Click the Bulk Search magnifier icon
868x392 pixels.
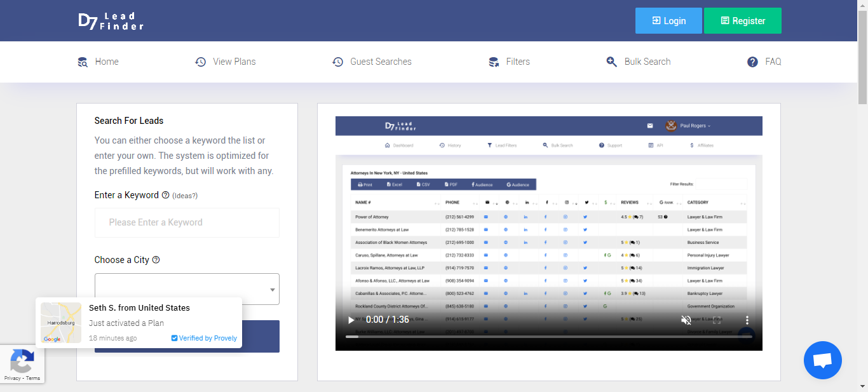pos(611,62)
